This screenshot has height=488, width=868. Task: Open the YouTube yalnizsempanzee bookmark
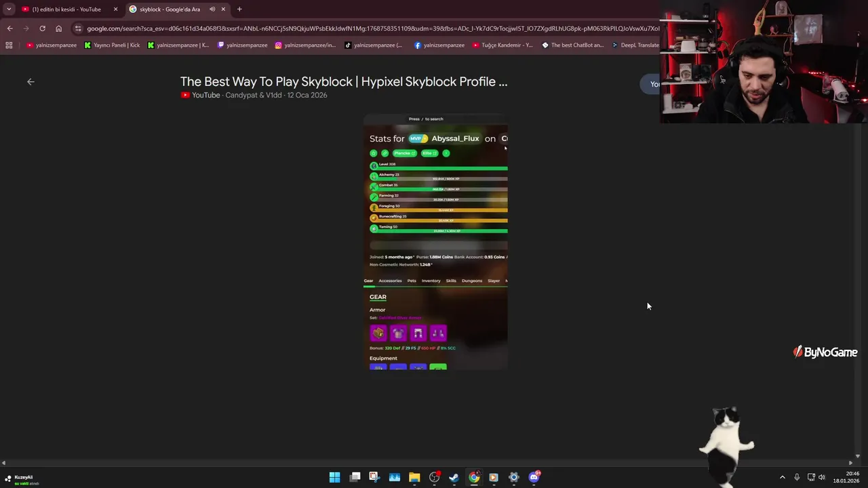click(52, 45)
